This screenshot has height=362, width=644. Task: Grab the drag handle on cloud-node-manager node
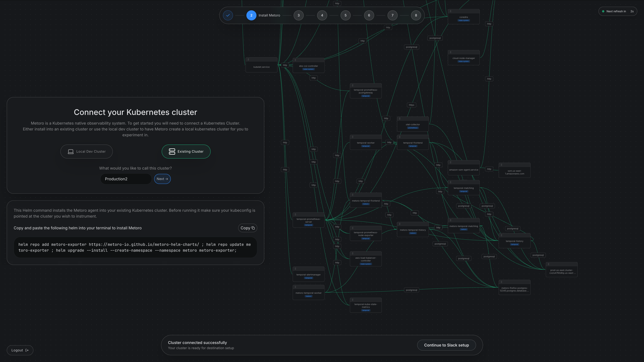(x=450, y=52)
